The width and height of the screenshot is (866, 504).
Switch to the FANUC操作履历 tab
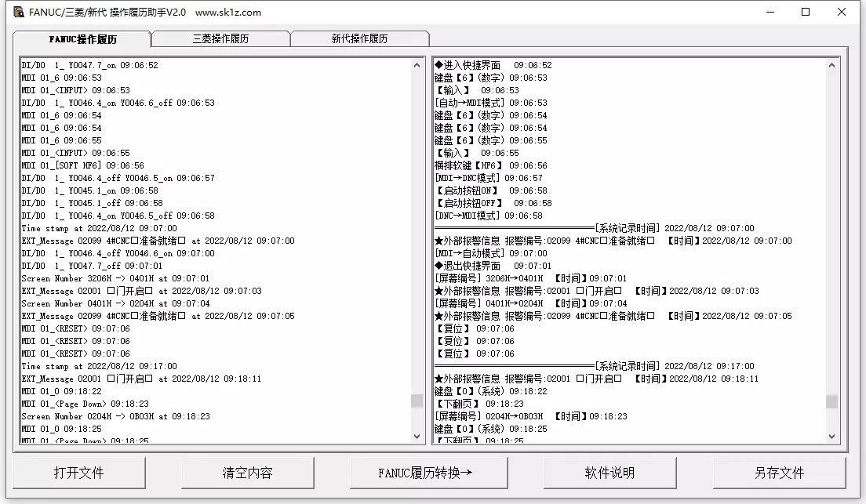pyautogui.click(x=82, y=39)
